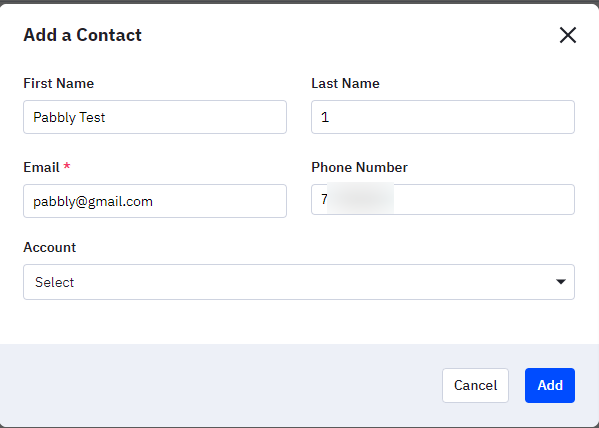Select the Phone Number input box
Viewport: 599px width, 428px height.
(x=443, y=199)
